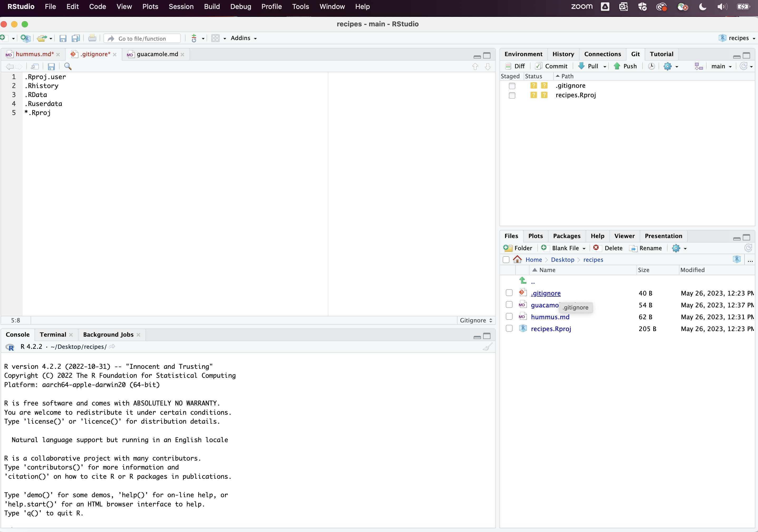758x532 pixels.
Task: Commit staged changes in the Git pane
Action: click(551, 66)
